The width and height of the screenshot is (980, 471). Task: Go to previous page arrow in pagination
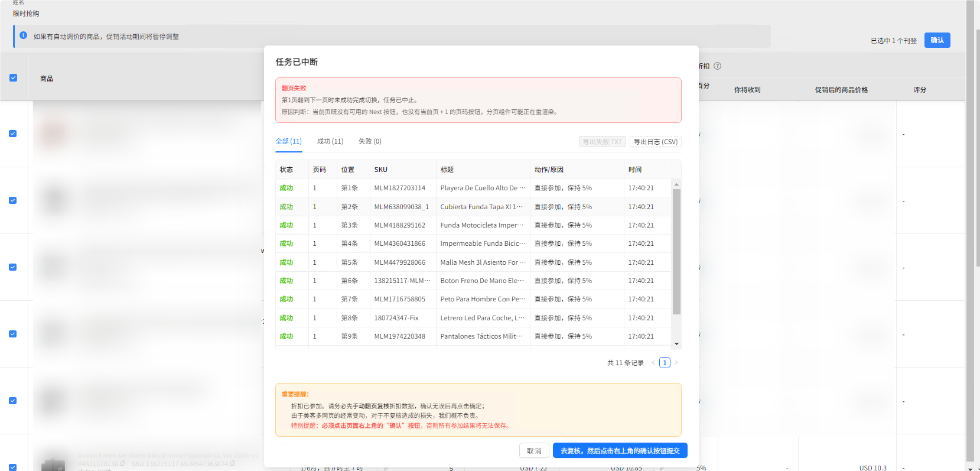(653, 363)
